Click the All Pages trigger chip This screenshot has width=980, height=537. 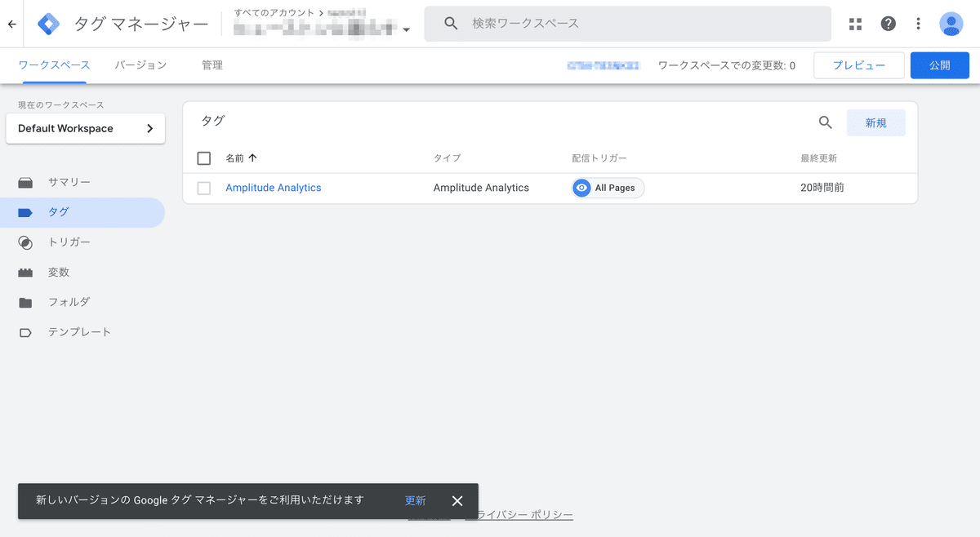pos(608,188)
